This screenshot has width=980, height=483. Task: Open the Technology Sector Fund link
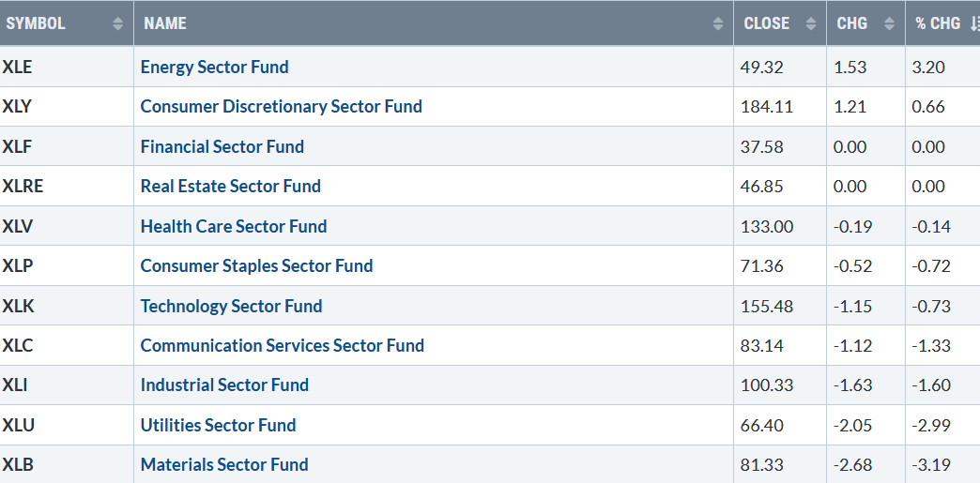pos(231,306)
